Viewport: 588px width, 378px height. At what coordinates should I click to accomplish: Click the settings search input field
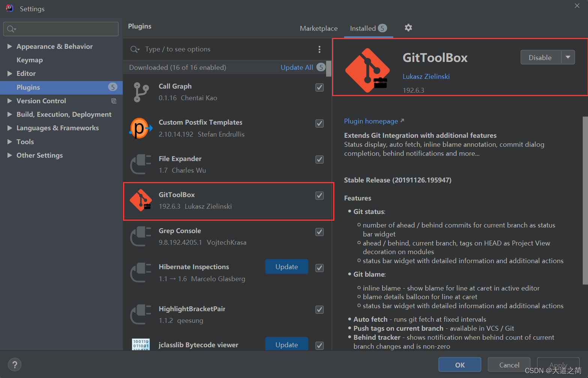(61, 29)
